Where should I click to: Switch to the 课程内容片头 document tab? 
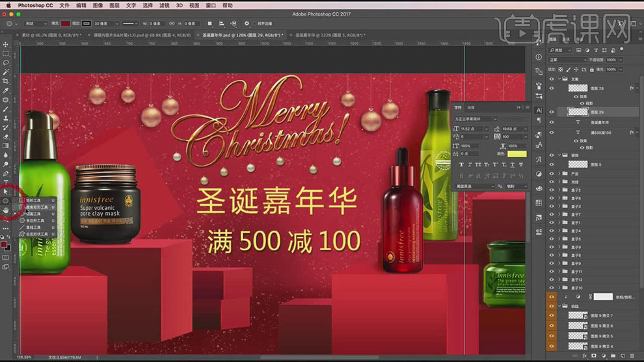(141, 35)
